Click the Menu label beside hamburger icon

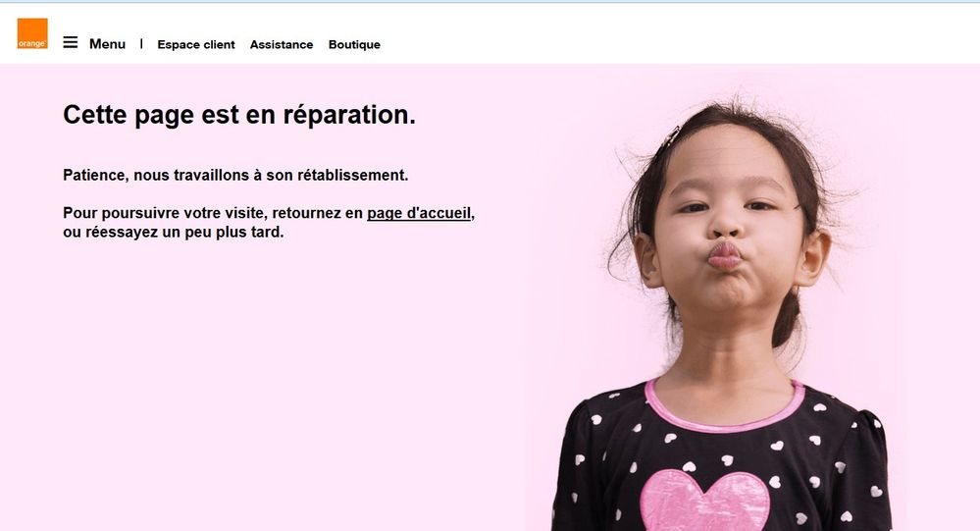point(108,44)
